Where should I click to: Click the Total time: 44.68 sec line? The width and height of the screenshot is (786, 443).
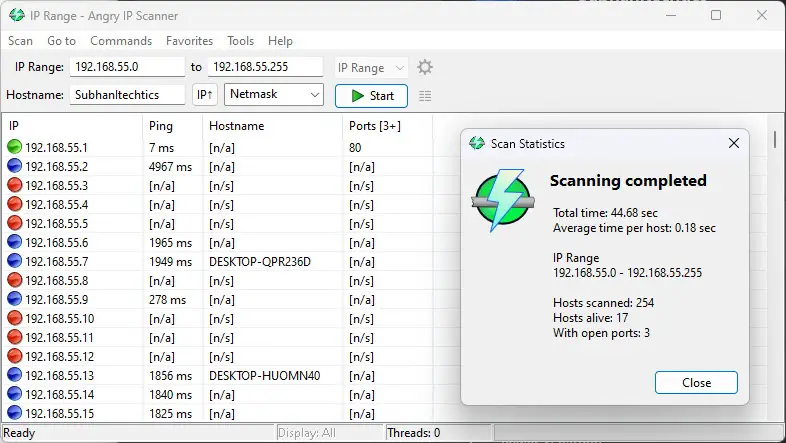tap(605, 212)
